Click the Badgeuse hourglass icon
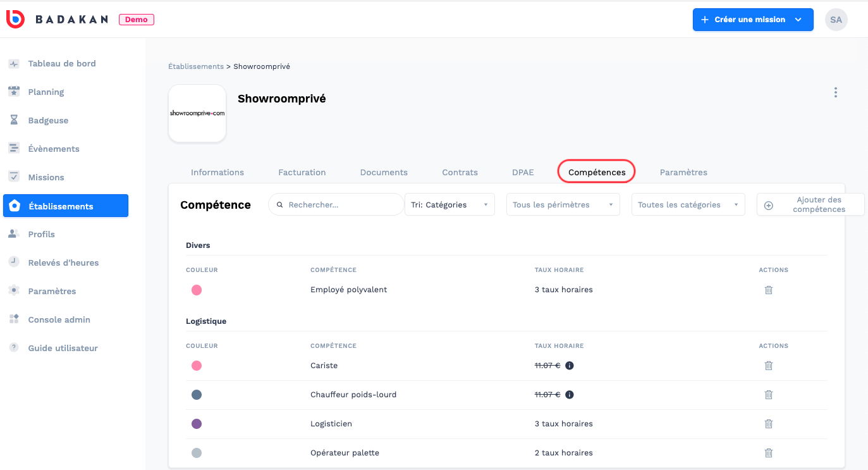This screenshot has height=470, width=868. pyautogui.click(x=14, y=120)
